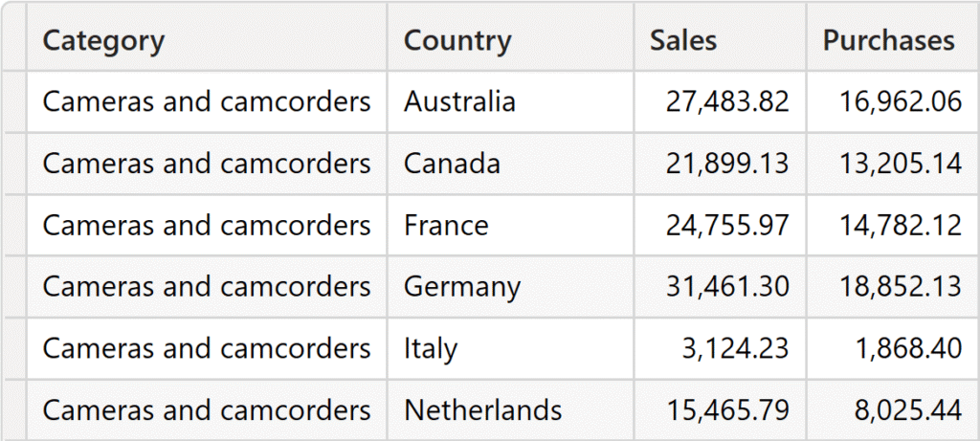Viewport: 980px width, 441px height.
Task: Click purchases value 8,025.44
Action: [x=908, y=410]
